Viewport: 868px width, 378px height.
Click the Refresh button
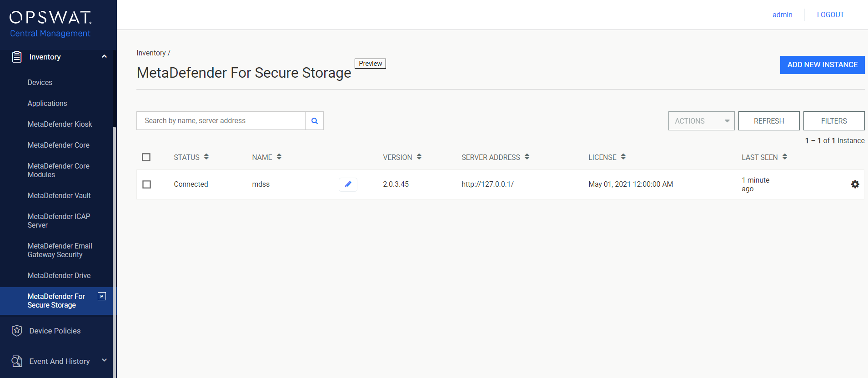(x=769, y=121)
